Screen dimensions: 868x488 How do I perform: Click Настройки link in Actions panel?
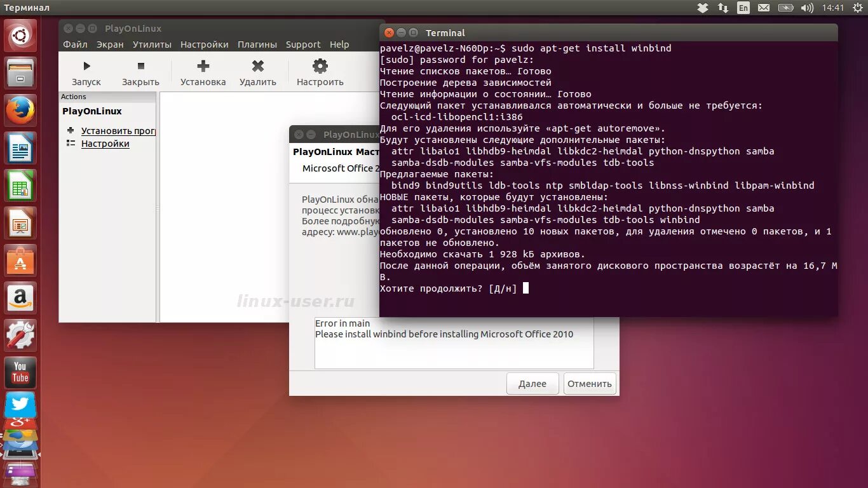[105, 144]
